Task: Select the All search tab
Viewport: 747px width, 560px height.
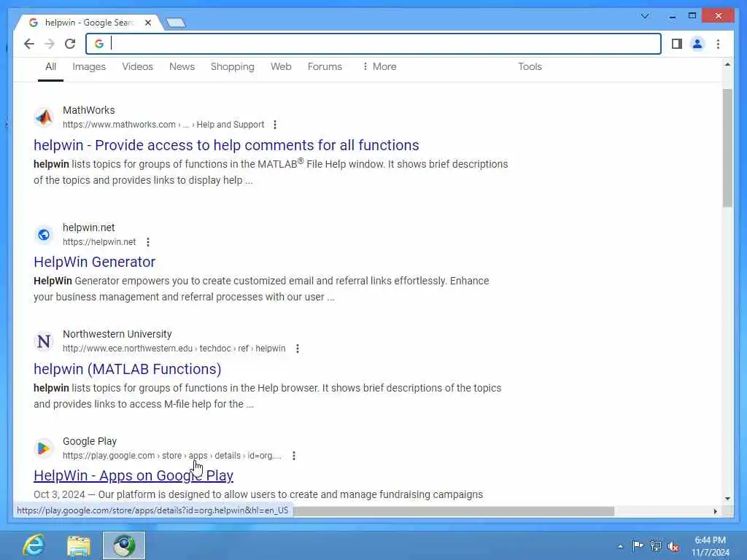Action: [x=50, y=66]
